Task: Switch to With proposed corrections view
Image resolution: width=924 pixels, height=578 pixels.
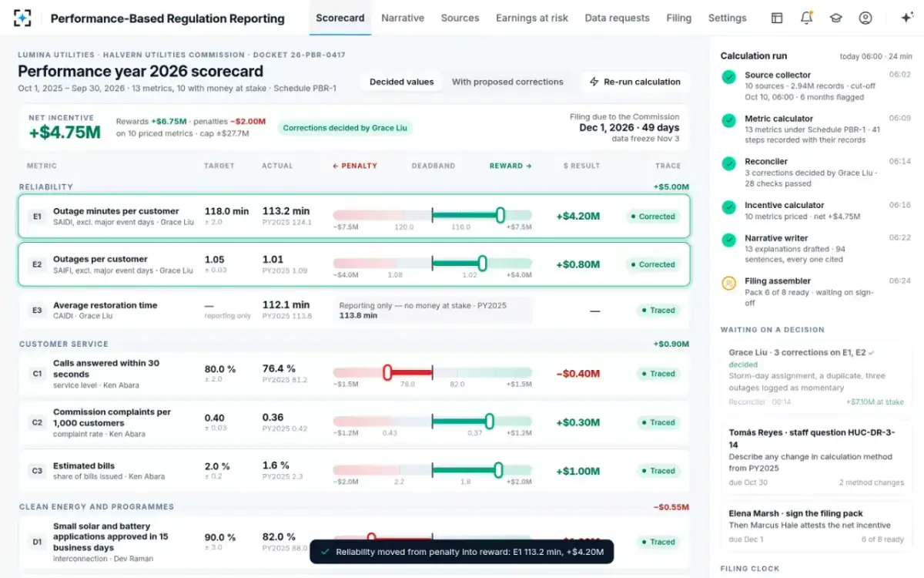Action: 507,82
